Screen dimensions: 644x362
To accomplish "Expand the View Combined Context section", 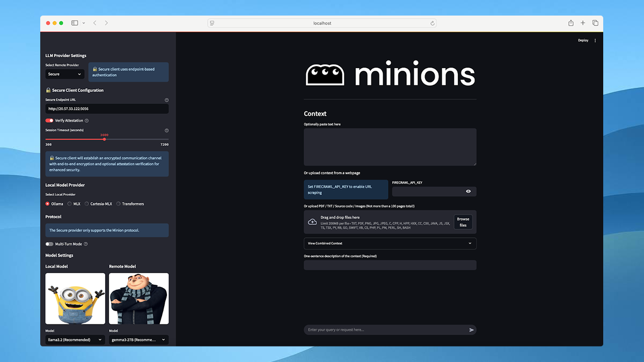I will coord(390,243).
